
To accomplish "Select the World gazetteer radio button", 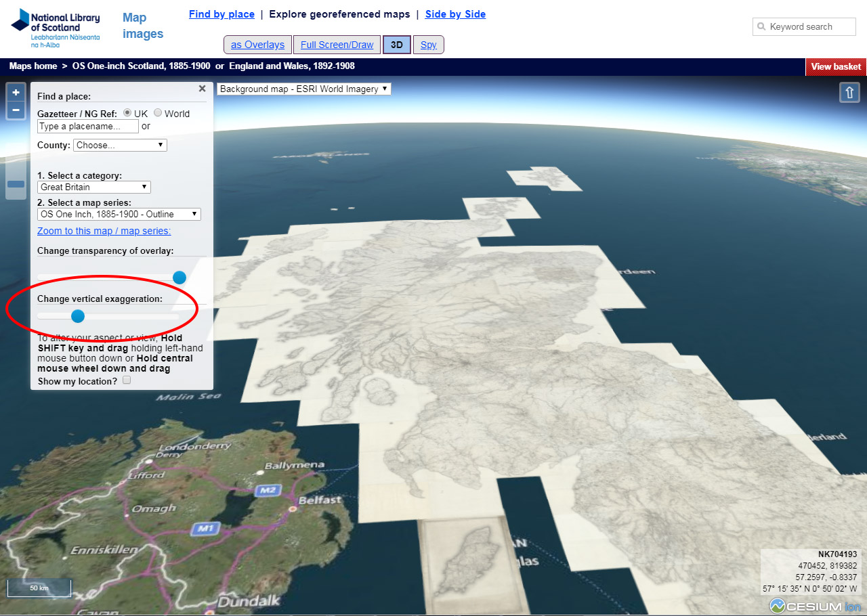I will 156,113.
